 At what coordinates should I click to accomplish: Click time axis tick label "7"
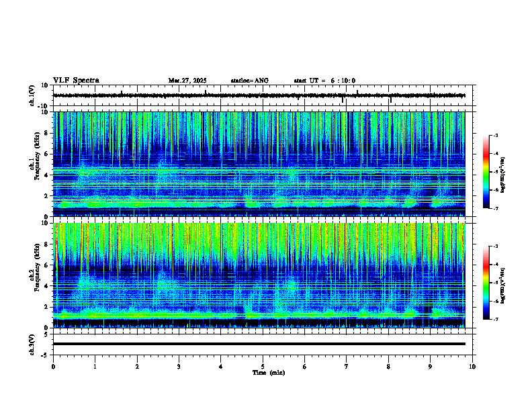coord(347,367)
